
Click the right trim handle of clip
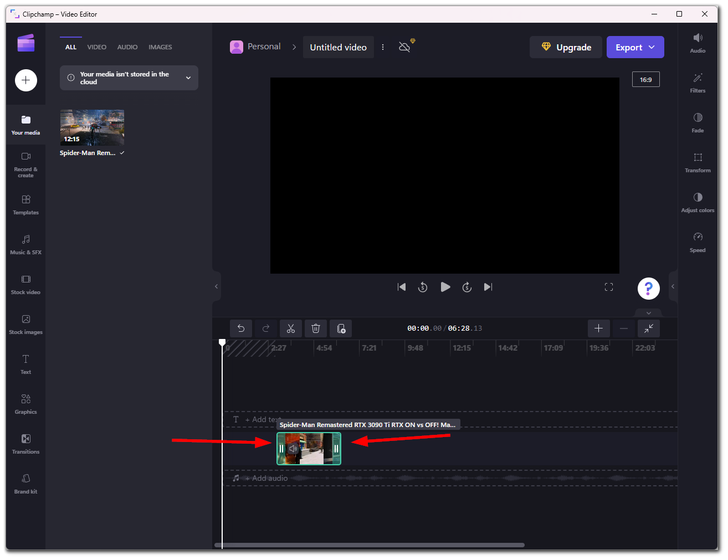(336, 449)
